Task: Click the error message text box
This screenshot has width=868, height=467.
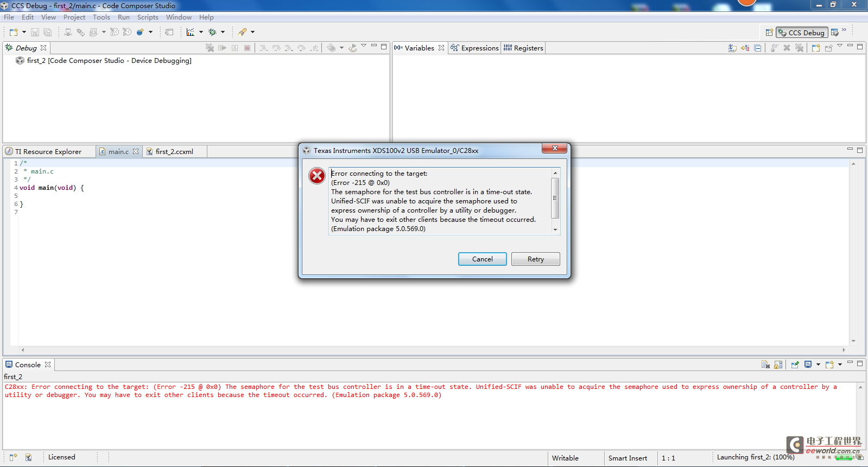Action: [440, 201]
